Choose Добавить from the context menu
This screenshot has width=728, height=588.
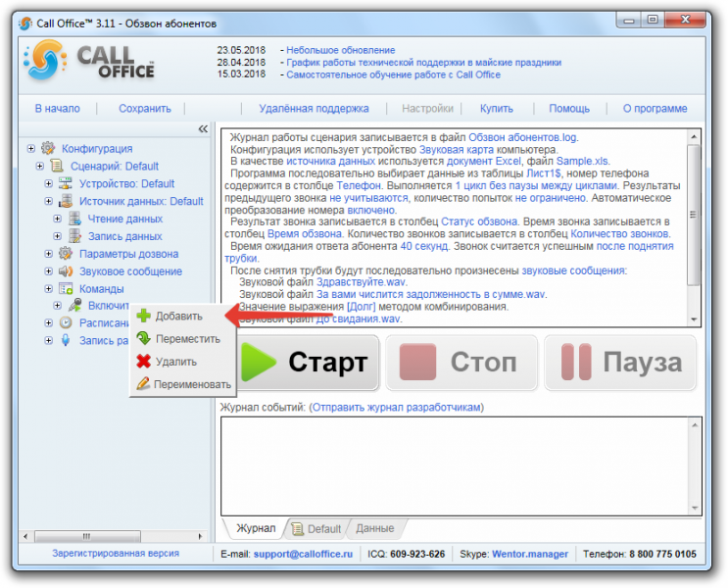(183, 317)
